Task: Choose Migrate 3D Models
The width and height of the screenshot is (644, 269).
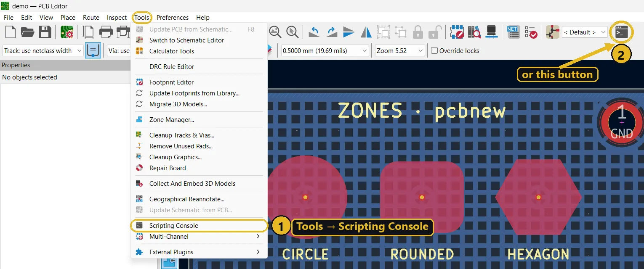Action: point(199,104)
